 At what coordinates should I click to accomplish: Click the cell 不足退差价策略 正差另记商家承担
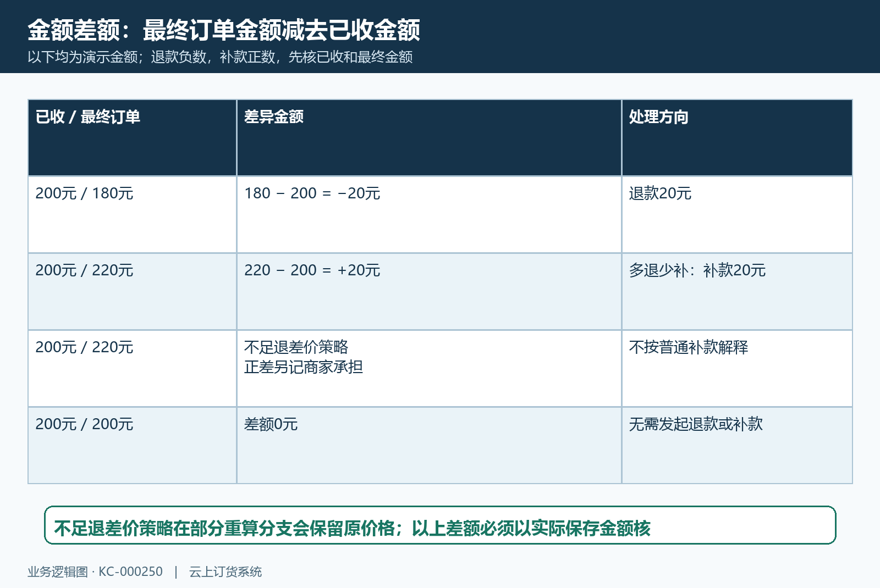tap(429, 369)
